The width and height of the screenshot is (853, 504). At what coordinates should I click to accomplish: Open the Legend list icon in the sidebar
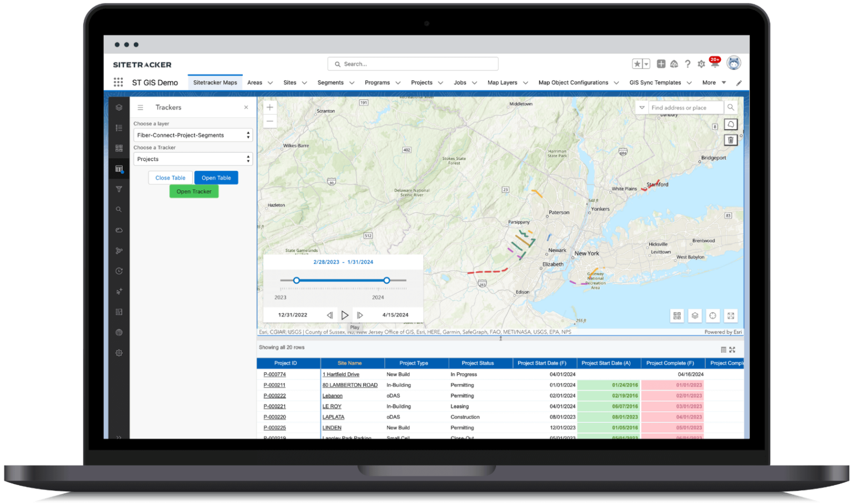click(119, 128)
